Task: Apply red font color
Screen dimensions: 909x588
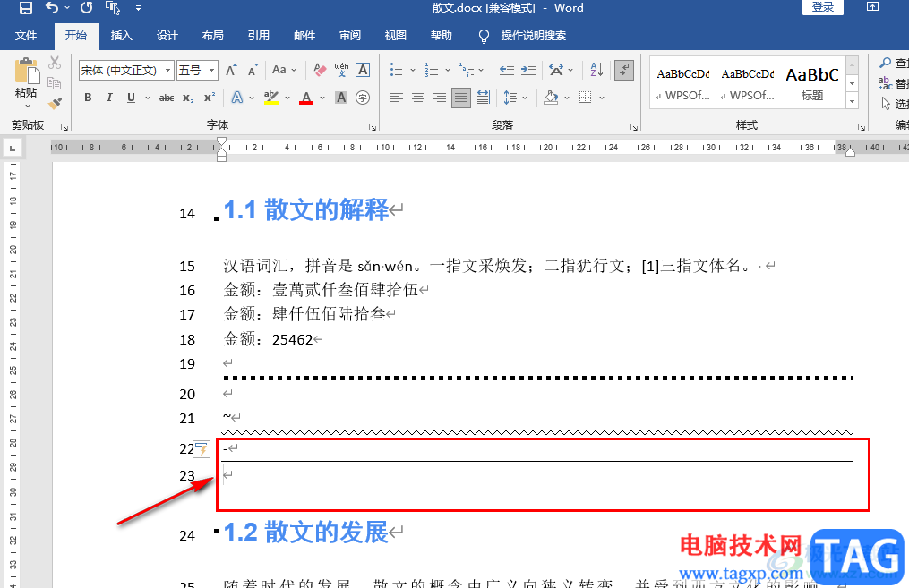Action: (x=306, y=98)
